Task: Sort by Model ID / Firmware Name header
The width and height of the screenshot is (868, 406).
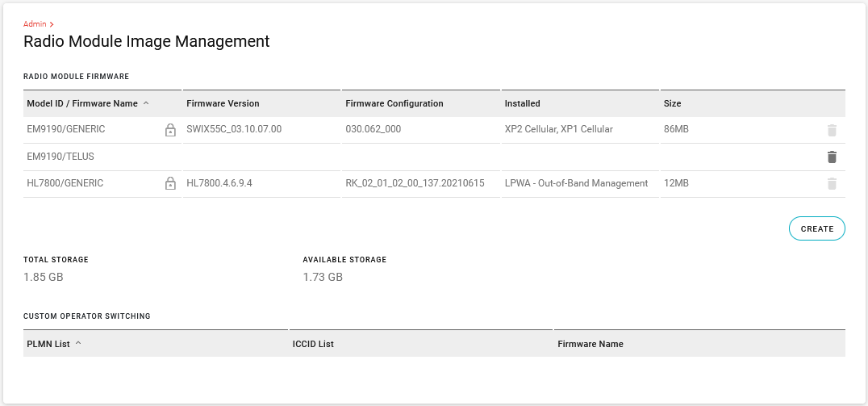Action: (82, 103)
